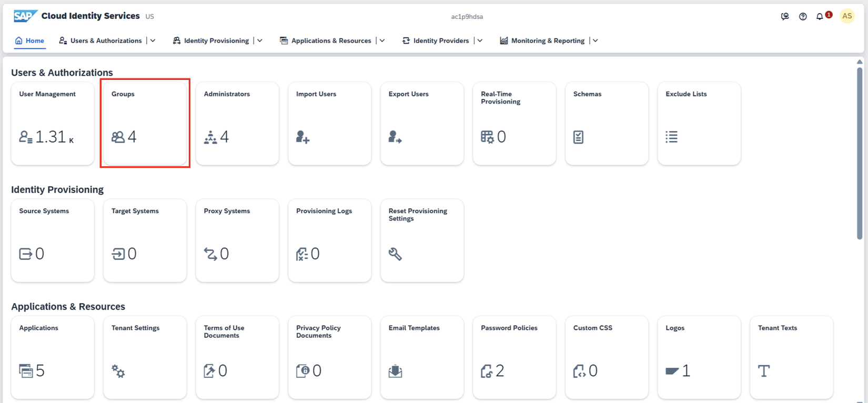Click the SAP logo

tap(25, 16)
